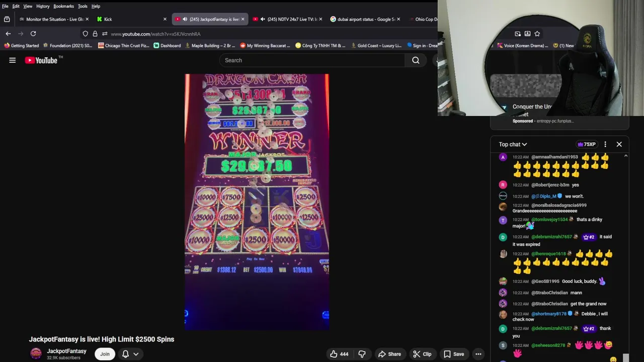
Task: Dislike the video with thumbs down
Action: [362, 354]
